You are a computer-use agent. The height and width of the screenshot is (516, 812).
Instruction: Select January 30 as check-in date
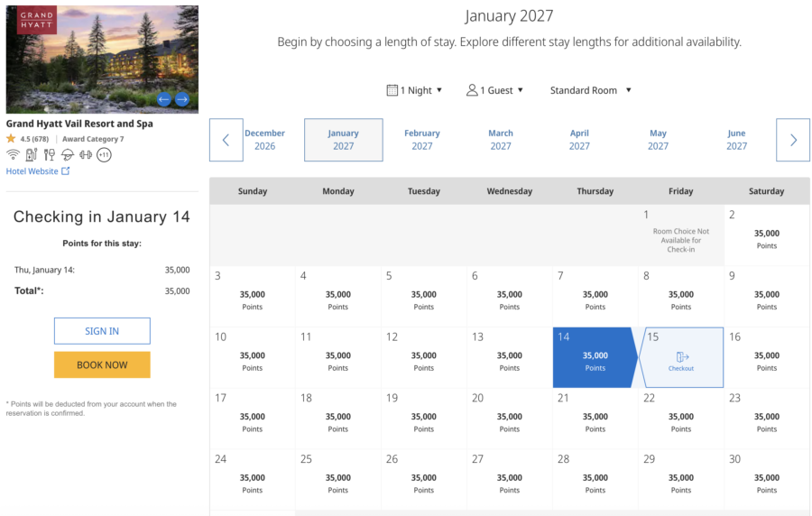point(766,480)
